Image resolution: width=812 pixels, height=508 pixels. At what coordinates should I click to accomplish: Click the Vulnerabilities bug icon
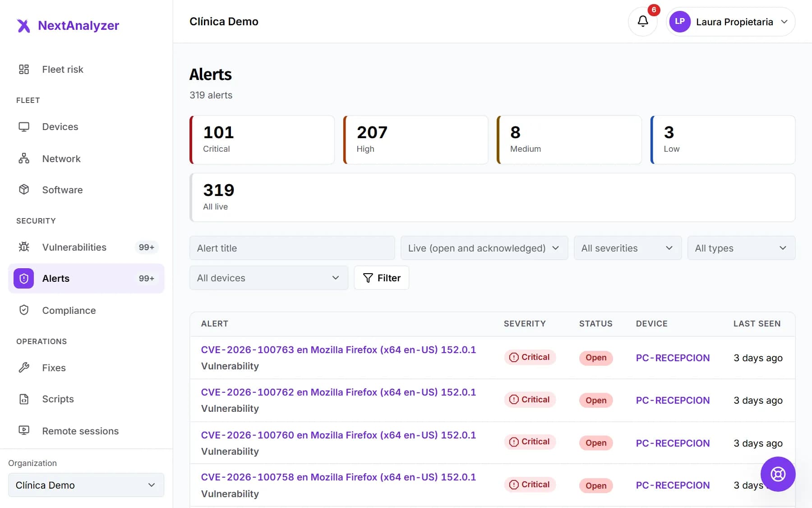tap(24, 247)
